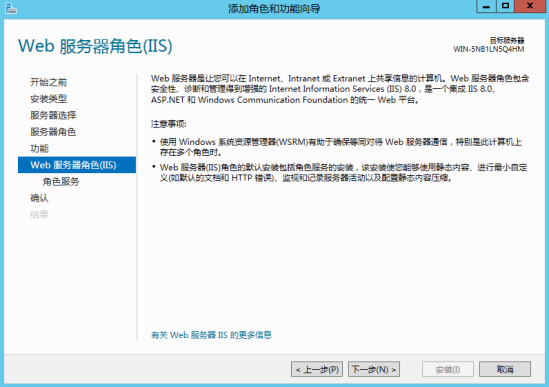Screen dimensions: 549x387
Task: Jump to 确认 step
Action: tap(39, 198)
